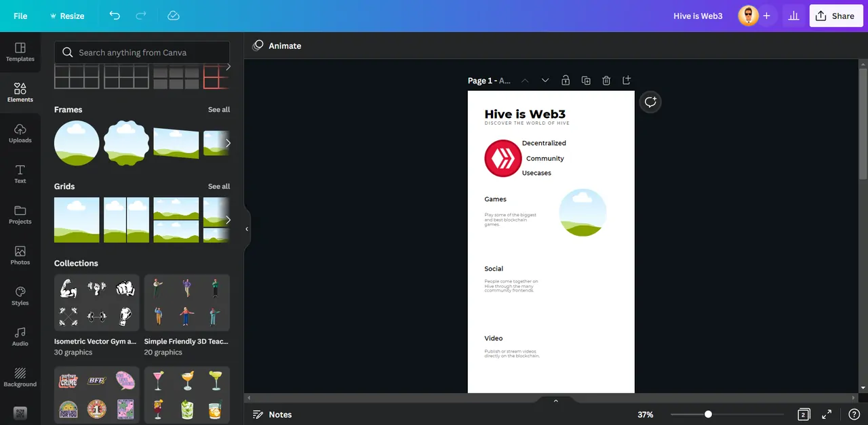Viewport: 868px width, 425px height.
Task: Select the two-column grid
Action: 126,220
